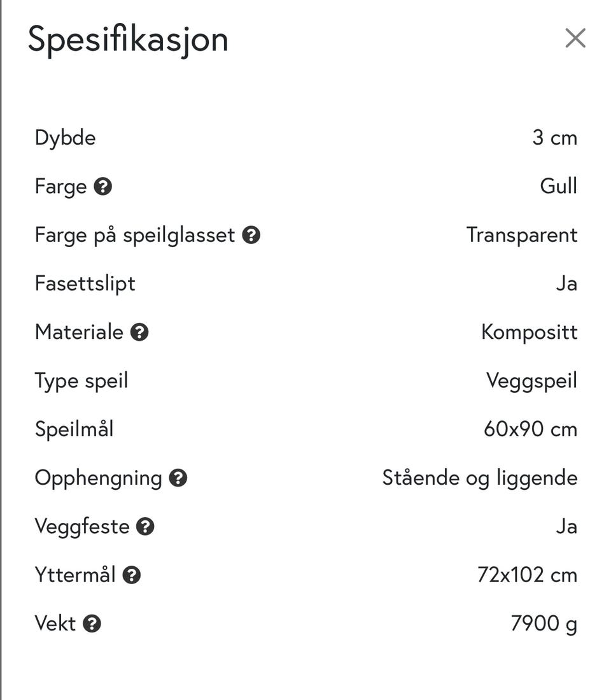The width and height of the screenshot is (611, 700).
Task: Select the Speilmål label
Action: (x=74, y=429)
